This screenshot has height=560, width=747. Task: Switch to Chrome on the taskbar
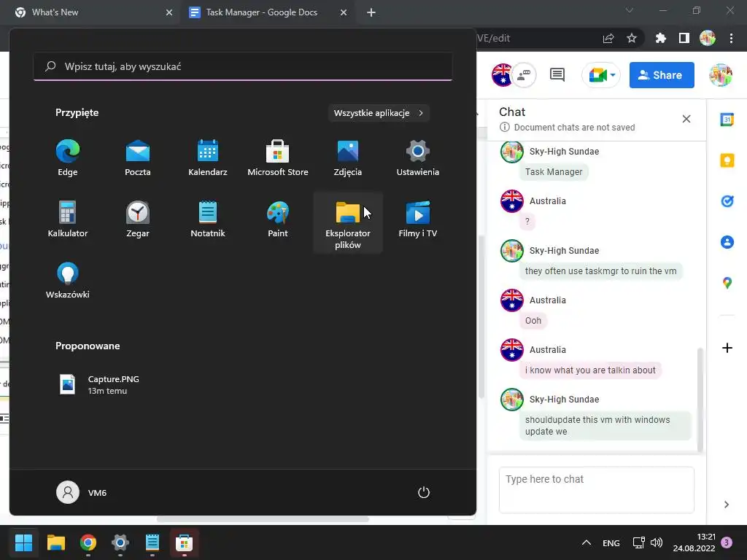(88, 542)
